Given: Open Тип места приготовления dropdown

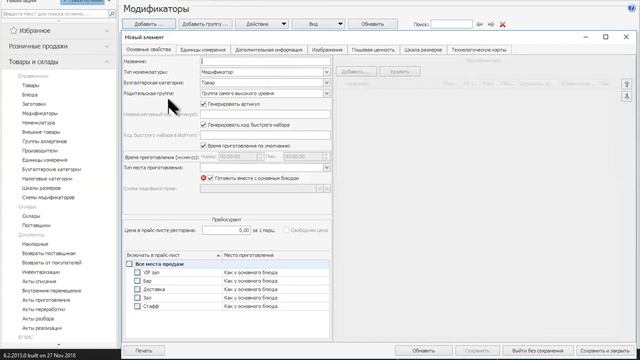Looking at the screenshot, I should coord(327,167).
